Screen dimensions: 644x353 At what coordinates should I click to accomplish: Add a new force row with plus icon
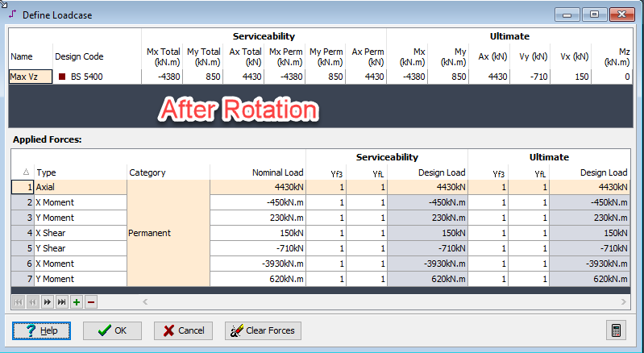(x=77, y=302)
